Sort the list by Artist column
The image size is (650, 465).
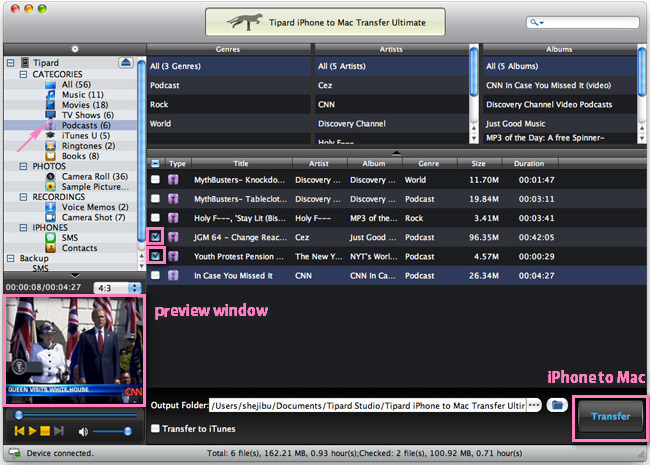319,163
